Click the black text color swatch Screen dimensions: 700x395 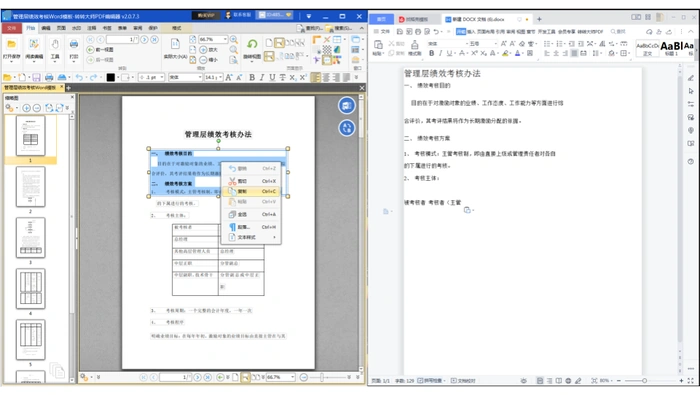[x=111, y=78]
